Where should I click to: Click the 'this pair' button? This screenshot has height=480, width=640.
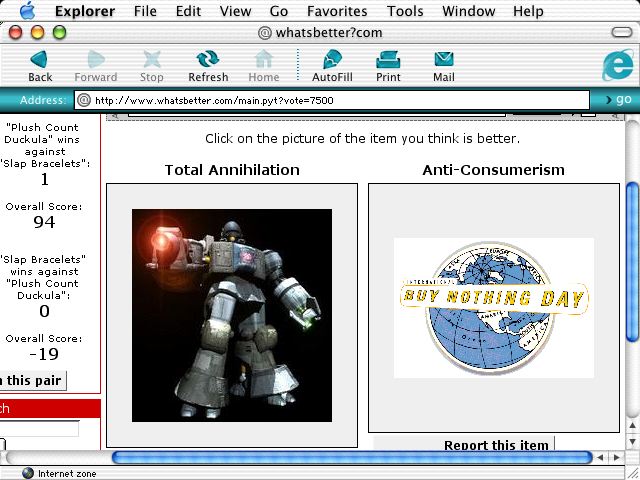click(x=33, y=380)
